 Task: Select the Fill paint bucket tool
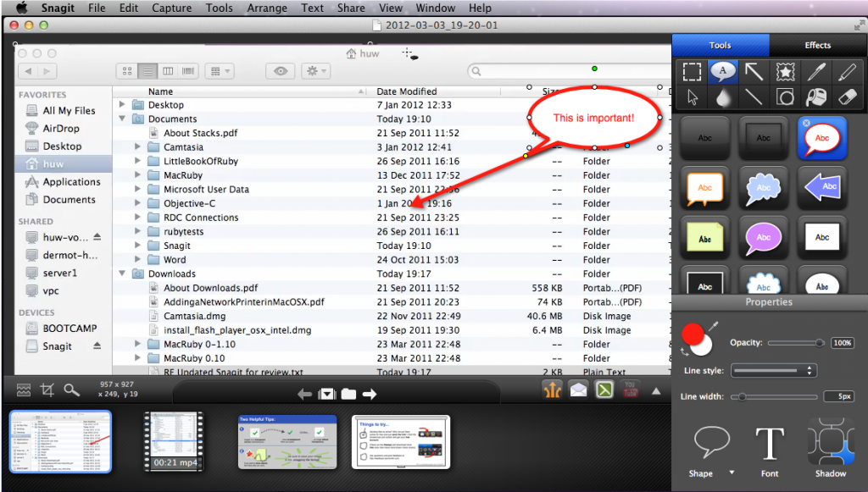tap(816, 97)
